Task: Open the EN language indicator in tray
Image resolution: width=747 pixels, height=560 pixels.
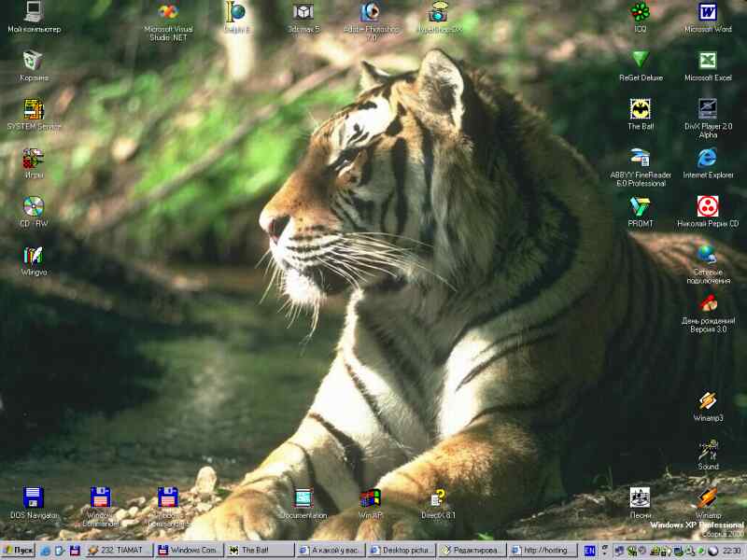Action: 589,551
